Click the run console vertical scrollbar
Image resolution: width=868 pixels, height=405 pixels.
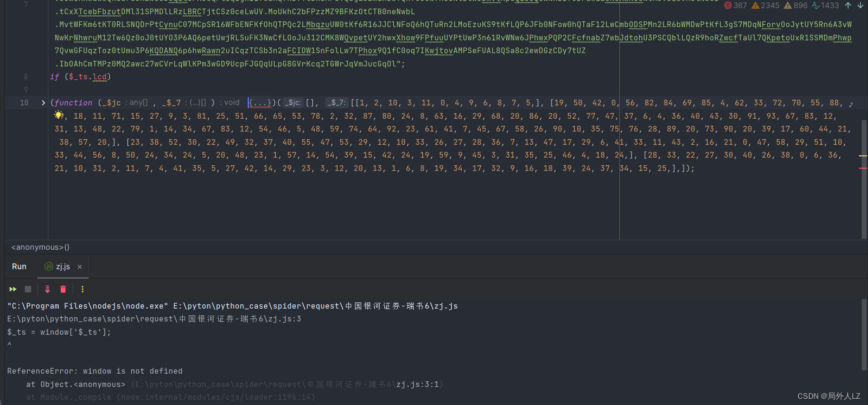[x=864, y=335]
